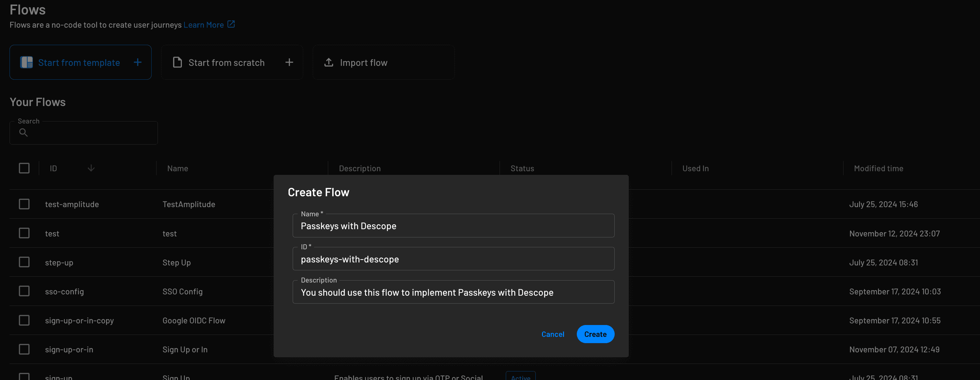Click the plus icon beside Start from template

click(x=137, y=62)
